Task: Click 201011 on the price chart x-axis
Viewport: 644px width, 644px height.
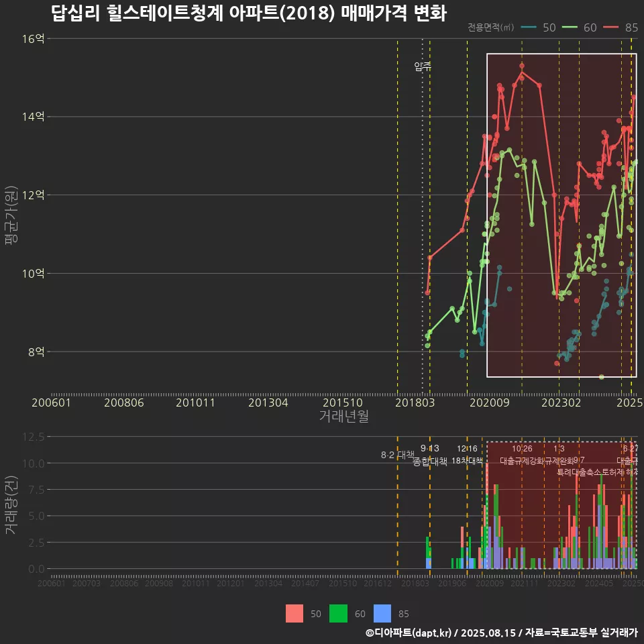Action: point(195,402)
